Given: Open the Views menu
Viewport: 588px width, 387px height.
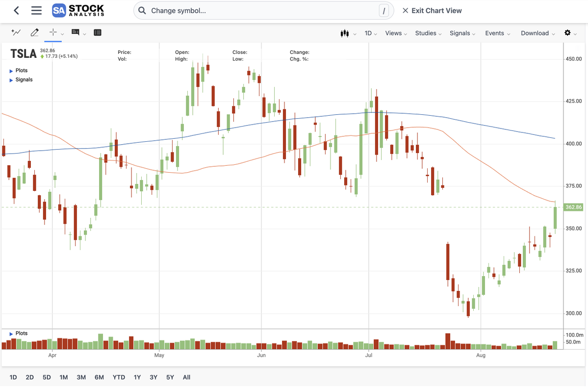Looking at the screenshot, I should coord(396,33).
